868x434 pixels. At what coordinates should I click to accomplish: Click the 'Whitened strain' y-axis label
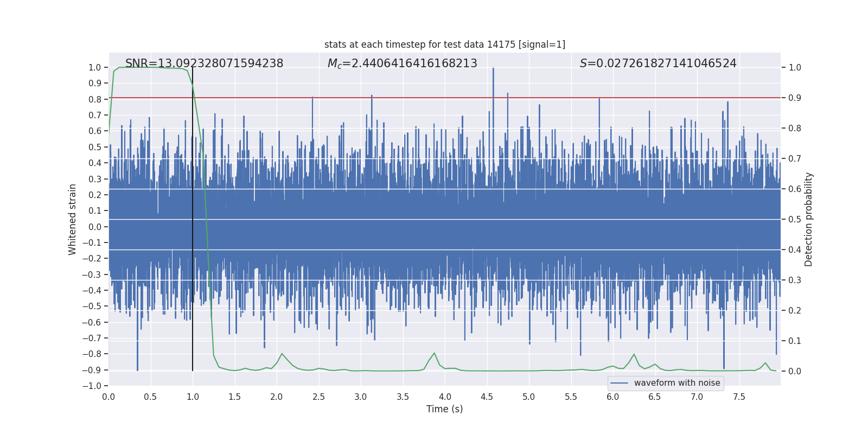point(73,219)
